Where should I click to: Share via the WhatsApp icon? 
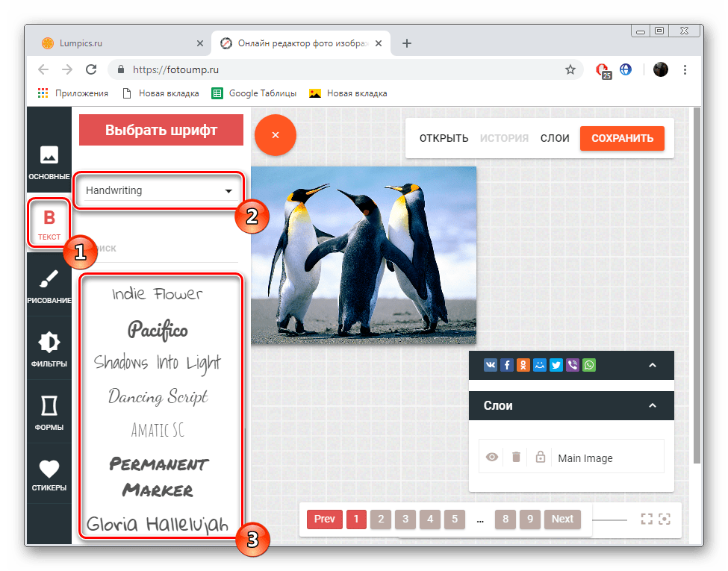tap(590, 365)
